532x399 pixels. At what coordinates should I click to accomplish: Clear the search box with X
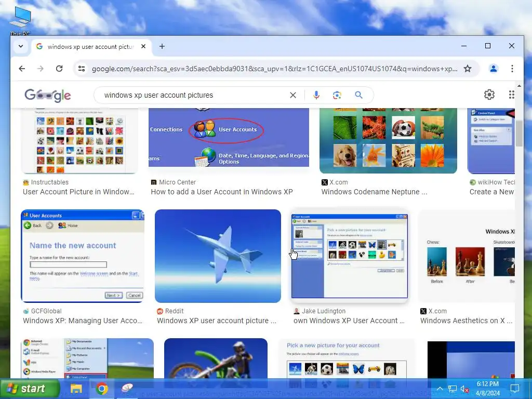[293, 95]
